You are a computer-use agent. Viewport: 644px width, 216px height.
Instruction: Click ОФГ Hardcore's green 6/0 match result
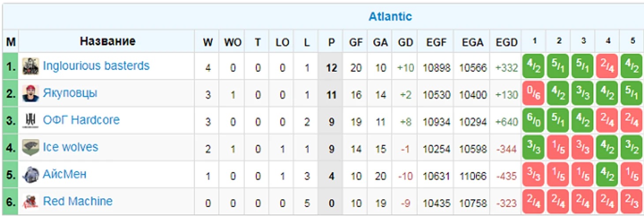pos(533,121)
